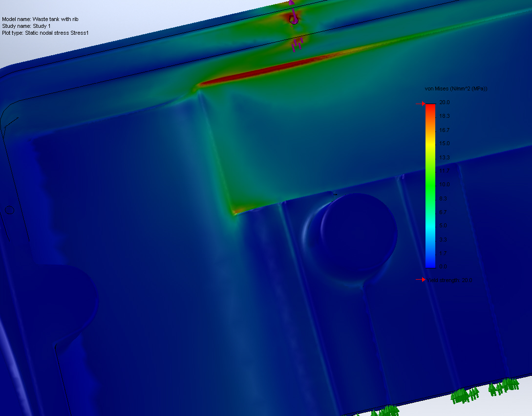
Task: Click the 'Yield strength: 20.0' label
Action: click(449, 280)
